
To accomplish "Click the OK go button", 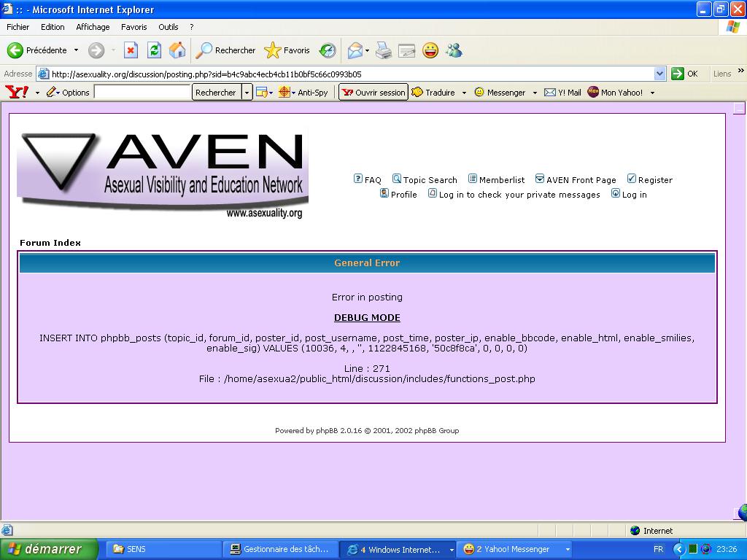I will click(684, 74).
